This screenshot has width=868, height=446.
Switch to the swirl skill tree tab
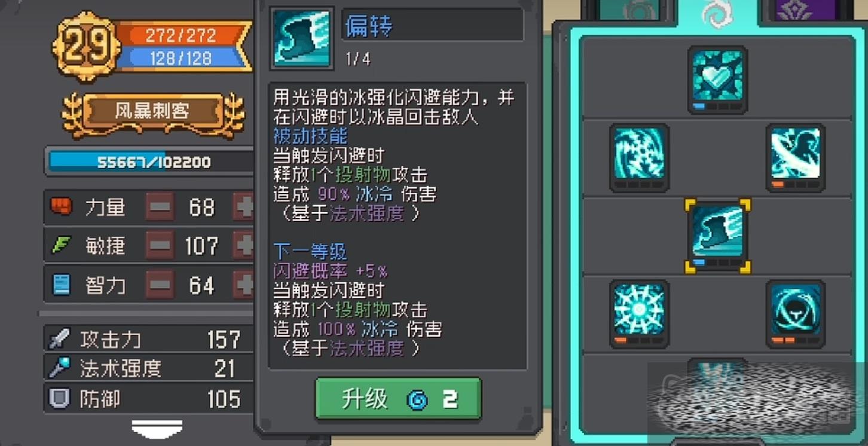[717, 13]
